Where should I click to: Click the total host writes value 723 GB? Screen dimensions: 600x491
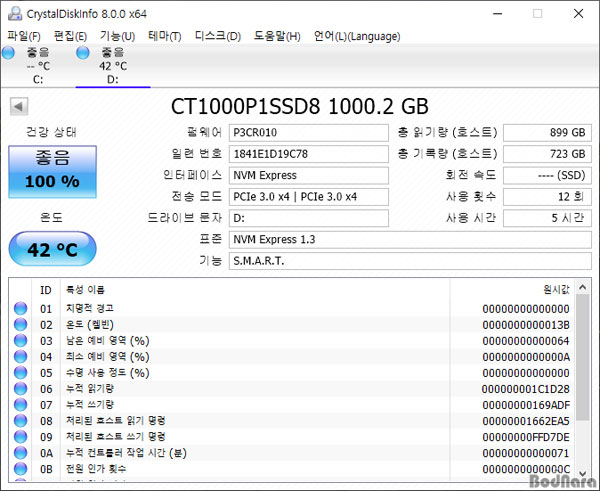point(547,154)
